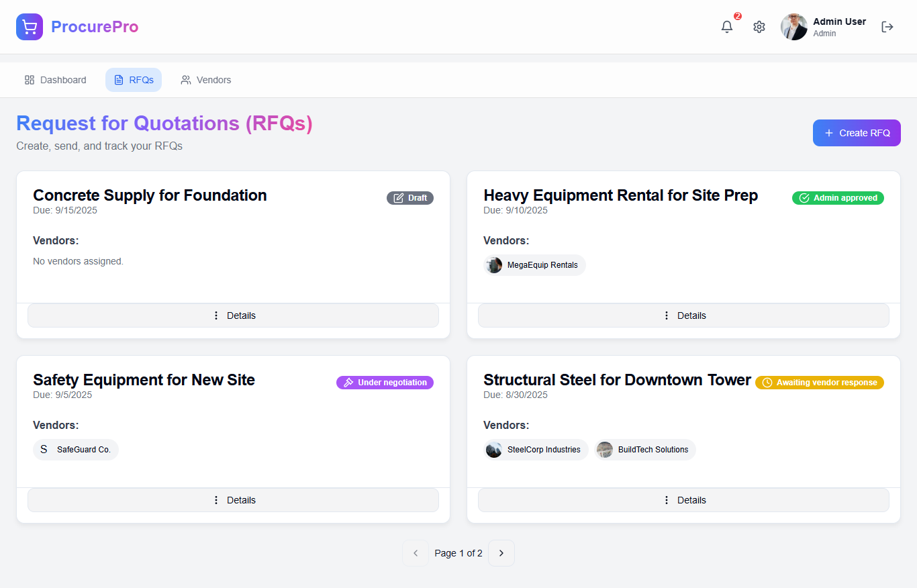Click the MegaEquip Rentals vendor chip
917x588 pixels.
point(535,265)
